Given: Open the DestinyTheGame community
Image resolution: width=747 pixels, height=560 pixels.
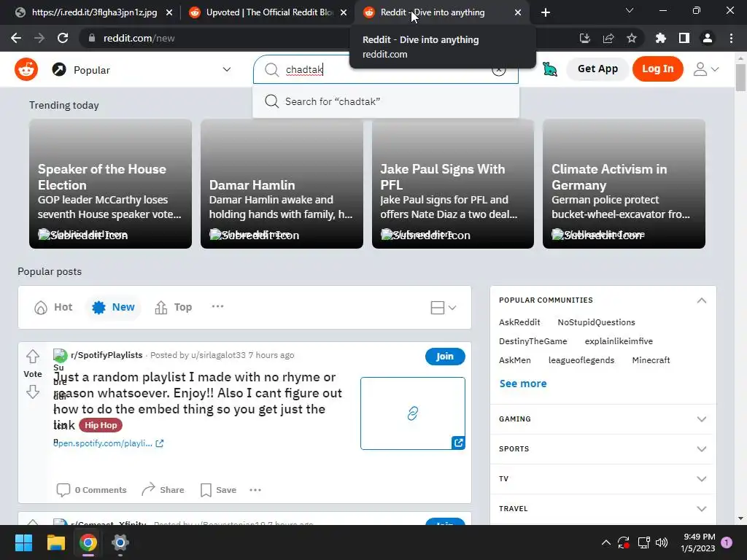Looking at the screenshot, I should point(533,341).
